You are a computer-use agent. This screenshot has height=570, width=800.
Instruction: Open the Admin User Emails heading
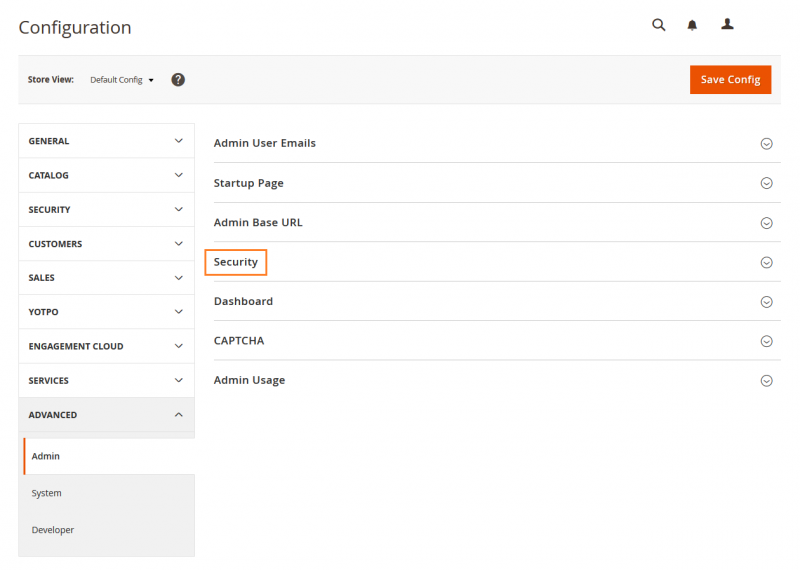[265, 143]
